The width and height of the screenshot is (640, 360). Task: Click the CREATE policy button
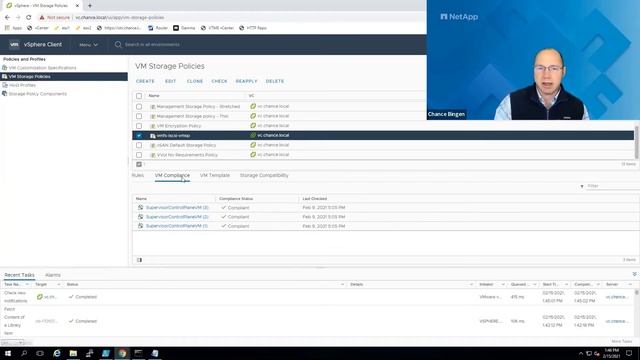click(x=145, y=81)
